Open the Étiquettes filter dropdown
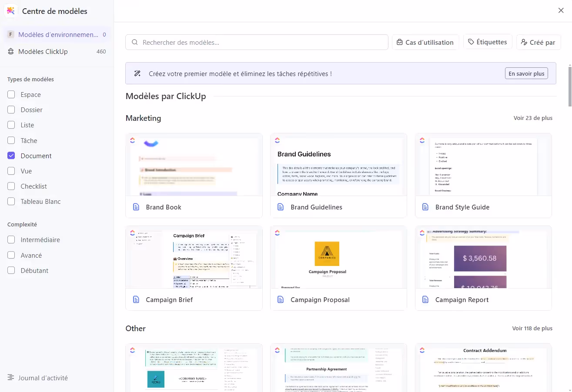This screenshot has height=392, width=572. pyautogui.click(x=487, y=42)
